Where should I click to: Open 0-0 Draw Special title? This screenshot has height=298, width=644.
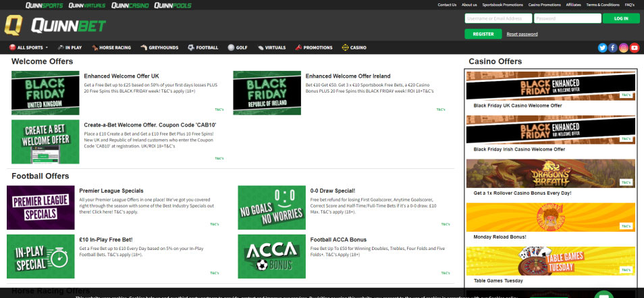pyautogui.click(x=333, y=191)
